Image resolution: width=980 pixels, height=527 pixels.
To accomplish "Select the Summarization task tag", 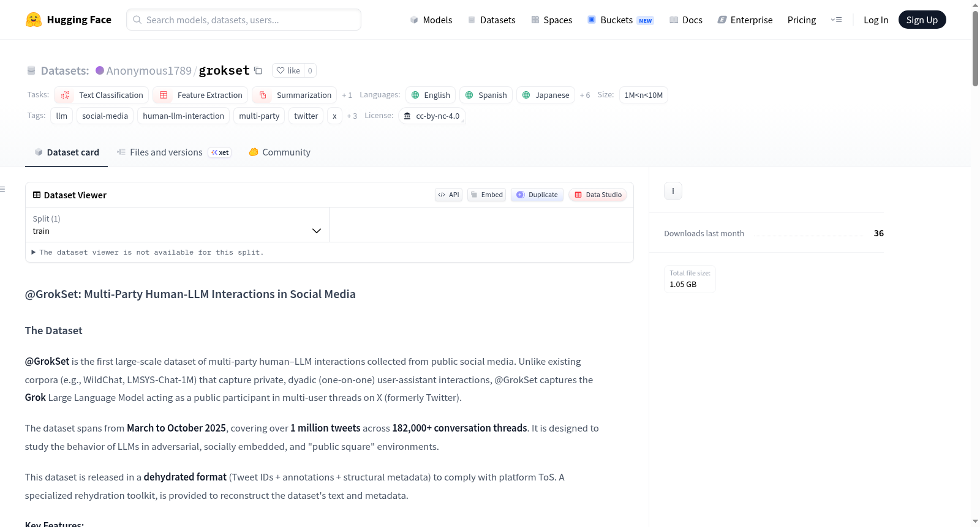I will [294, 95].
